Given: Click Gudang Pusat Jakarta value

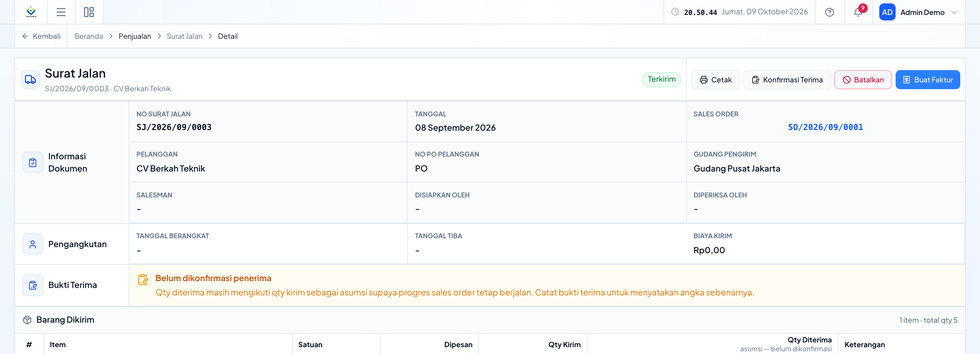Looking at the screenshot, I should (x=736, y=168).
